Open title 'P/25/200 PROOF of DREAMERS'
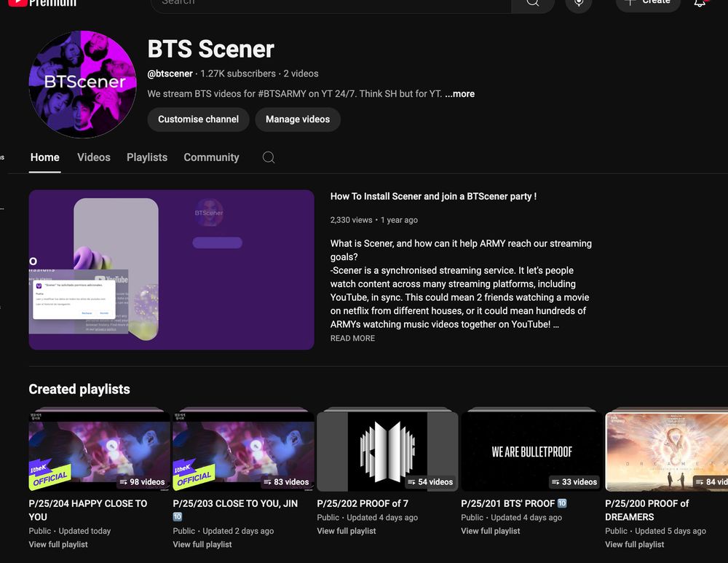The image size is (728, 563). point(646,510)
